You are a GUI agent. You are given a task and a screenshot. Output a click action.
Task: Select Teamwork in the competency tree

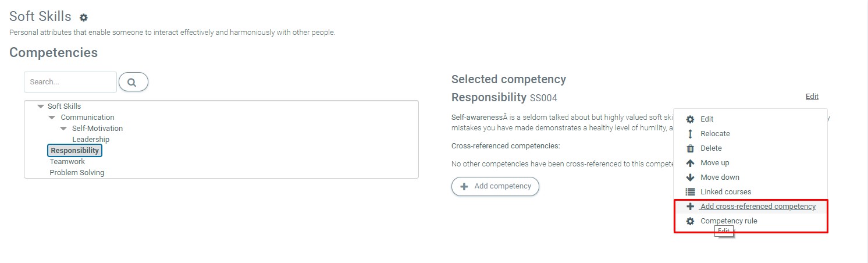click(67, 162)
